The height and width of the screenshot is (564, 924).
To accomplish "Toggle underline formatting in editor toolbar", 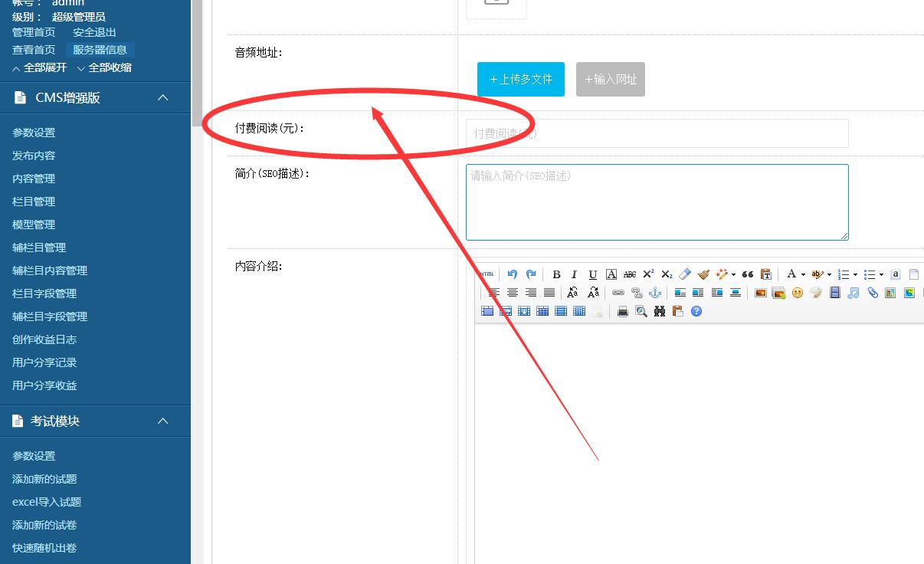I will (x=592, y=274).
